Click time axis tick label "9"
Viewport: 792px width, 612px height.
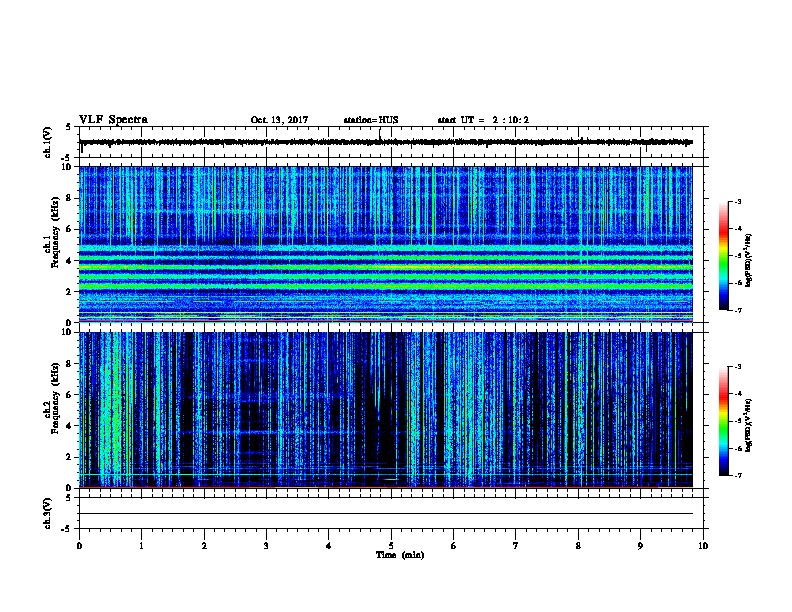pos(640,545)
